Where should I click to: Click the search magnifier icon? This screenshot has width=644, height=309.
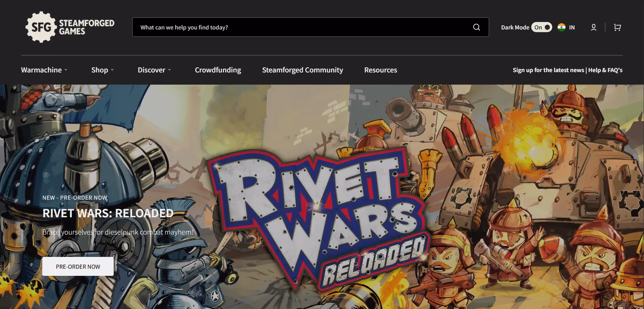pyautogui.click(x=476, y=27)
